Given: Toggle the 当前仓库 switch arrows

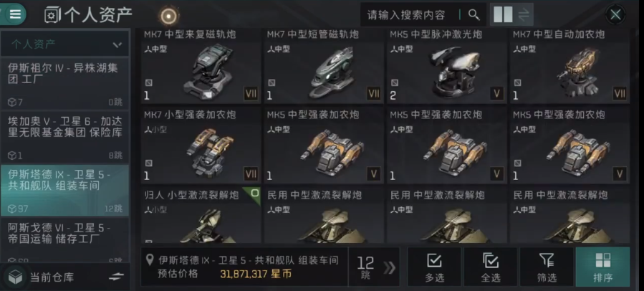Looking at the screenshot, I should click(116, 277).
